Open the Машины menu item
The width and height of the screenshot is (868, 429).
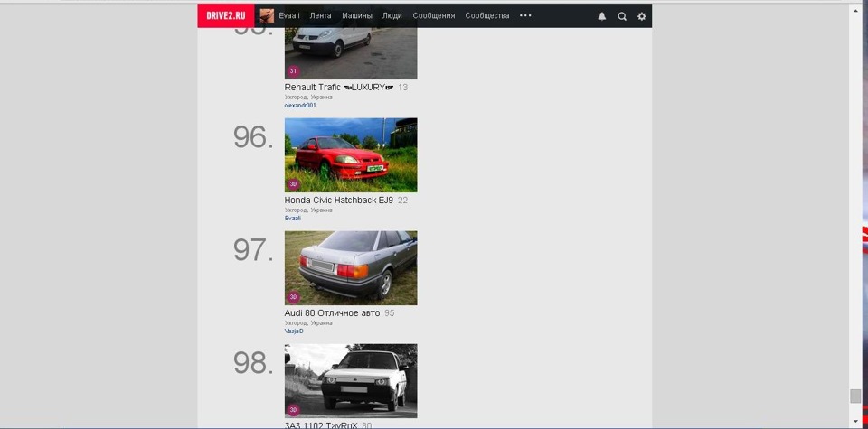[x=357, y=16]
